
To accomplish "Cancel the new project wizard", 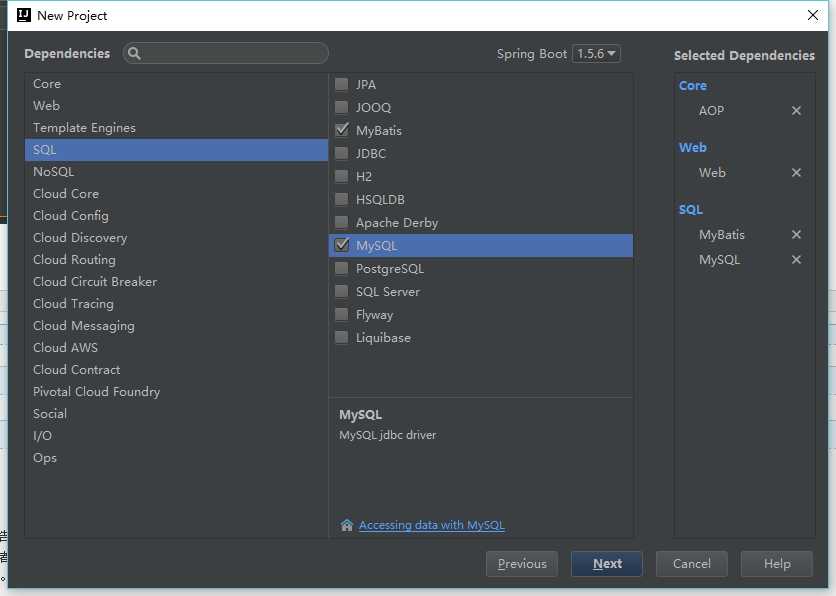I will pos(692,563).
